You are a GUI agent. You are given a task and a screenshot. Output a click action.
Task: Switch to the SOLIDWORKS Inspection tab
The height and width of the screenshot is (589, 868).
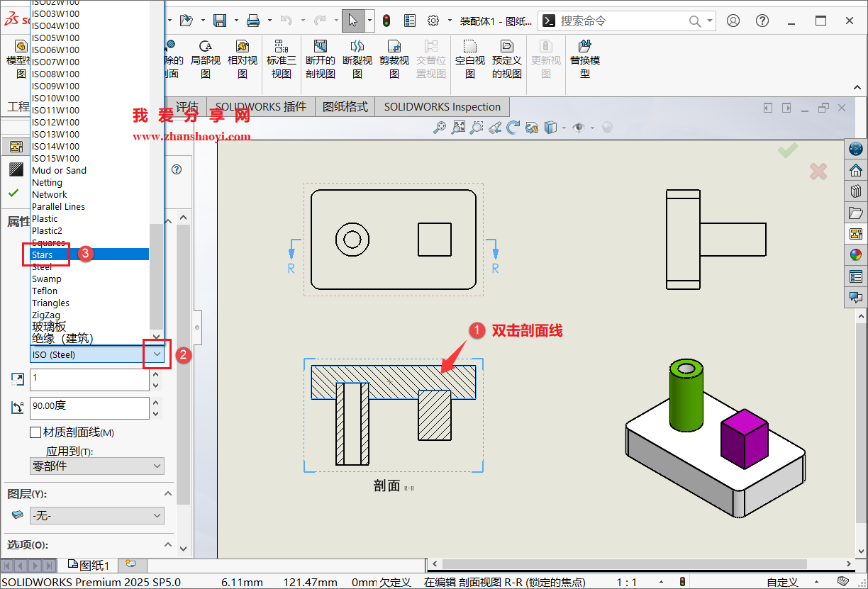point(443,107)
